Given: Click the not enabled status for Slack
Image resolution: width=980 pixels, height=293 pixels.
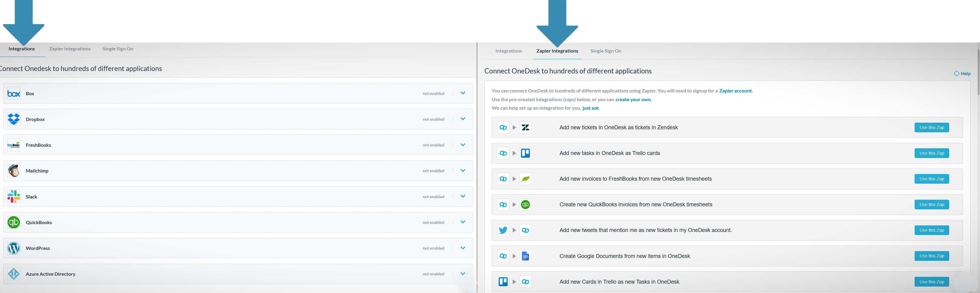Looking at the screenshot, I should tap(433, 197).
